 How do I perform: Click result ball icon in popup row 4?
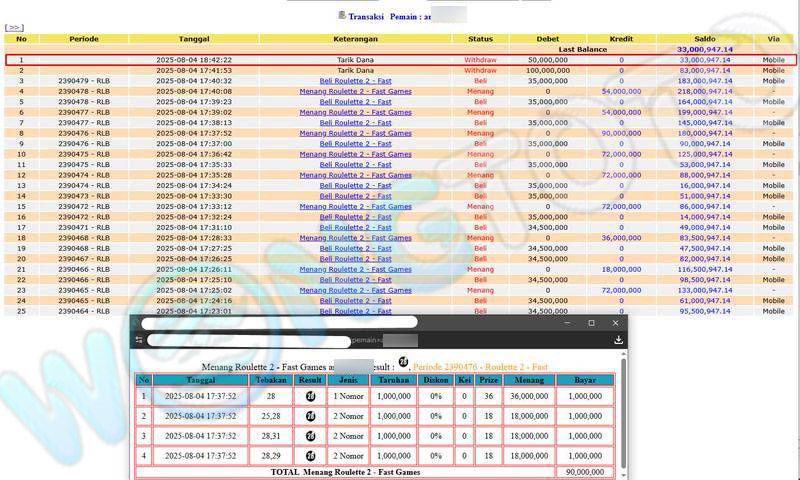[x=310, y=456]
